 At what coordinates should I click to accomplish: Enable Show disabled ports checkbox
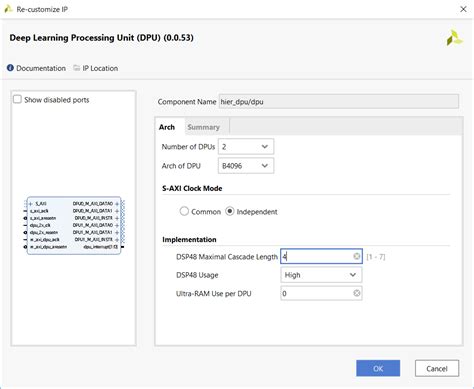[17, 99]
